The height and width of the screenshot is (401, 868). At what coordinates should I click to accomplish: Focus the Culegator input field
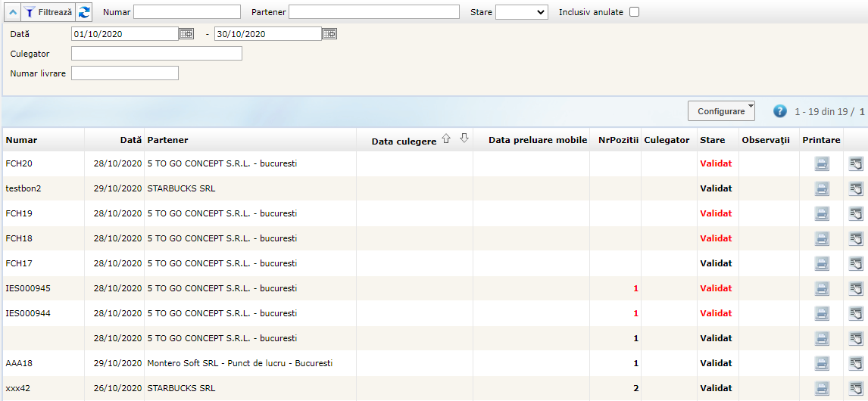point(157,53)
